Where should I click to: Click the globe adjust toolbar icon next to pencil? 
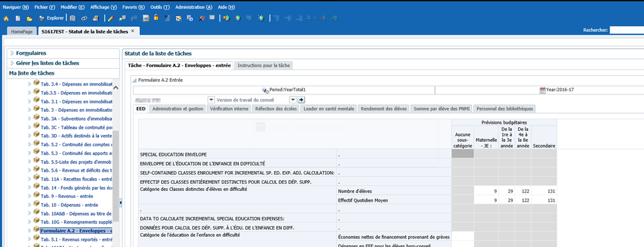coord(122,19)
